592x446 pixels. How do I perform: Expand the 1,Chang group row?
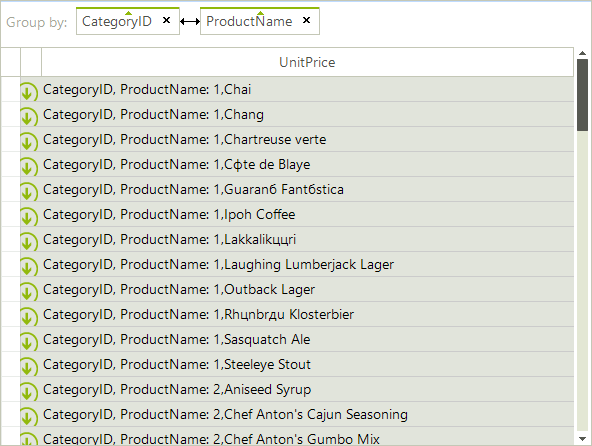[x=29, y=117]
